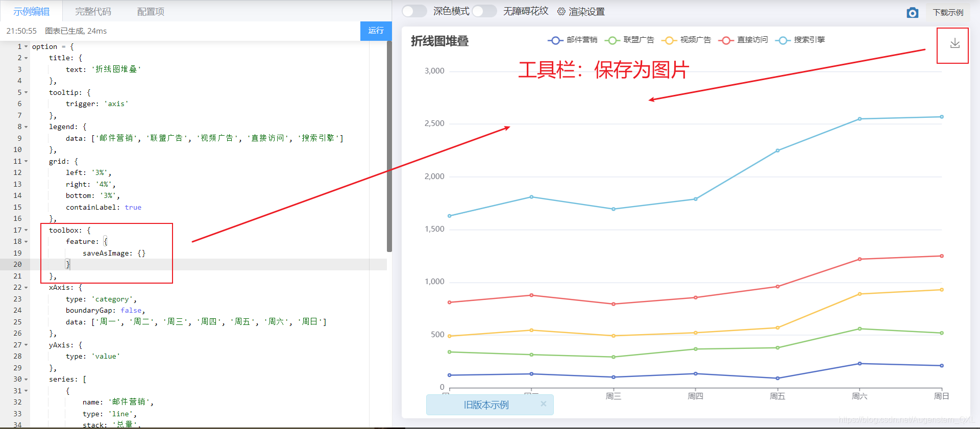
Task: Click line 32 name: '邮件营销'
Action: [118, 402]
